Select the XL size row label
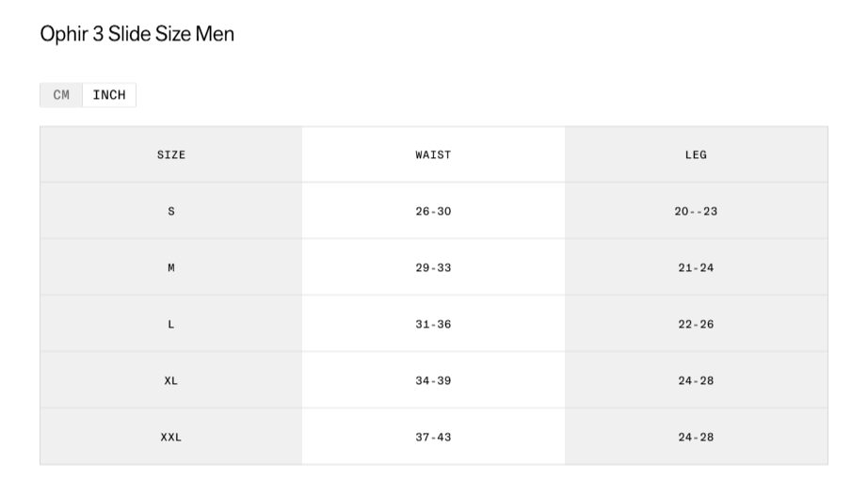Viewport: 868px width, 496px height. (171, 380)
